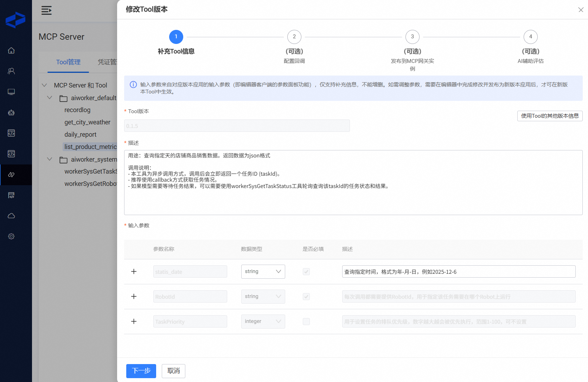Click the TaskPriority parameter name field
588x382 pixels.
190,322
